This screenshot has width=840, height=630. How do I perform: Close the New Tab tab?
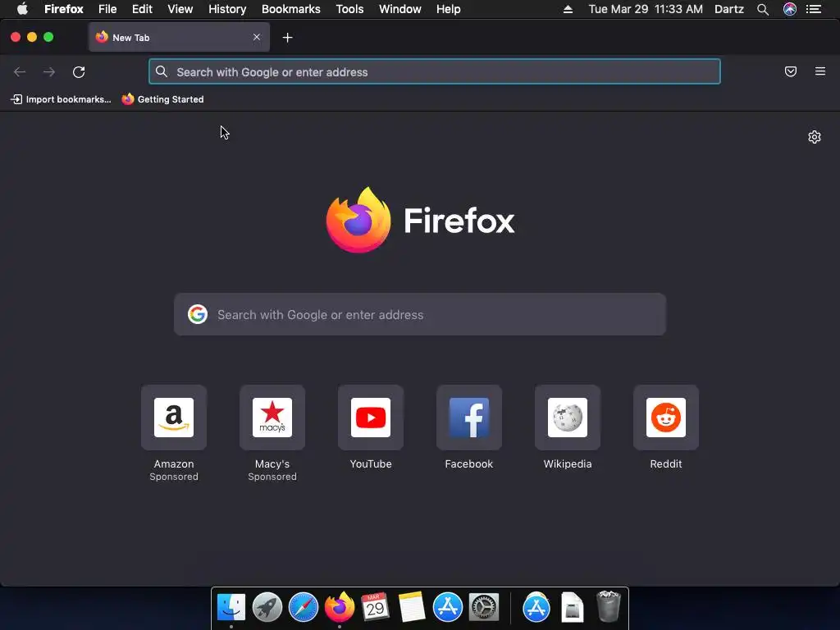point(257,37)
